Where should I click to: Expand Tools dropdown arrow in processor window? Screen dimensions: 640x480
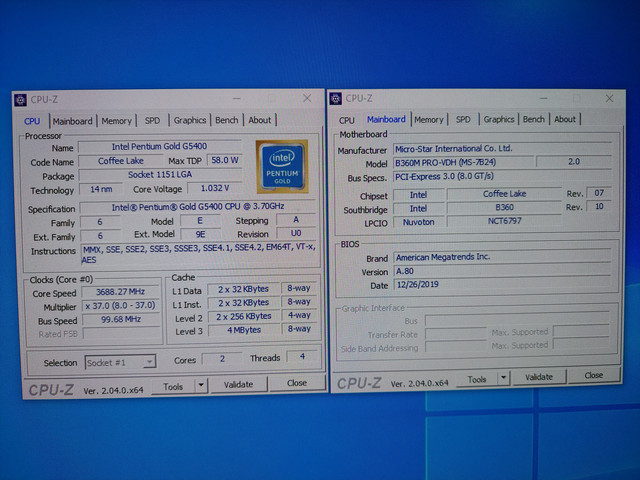click(200, 385)
